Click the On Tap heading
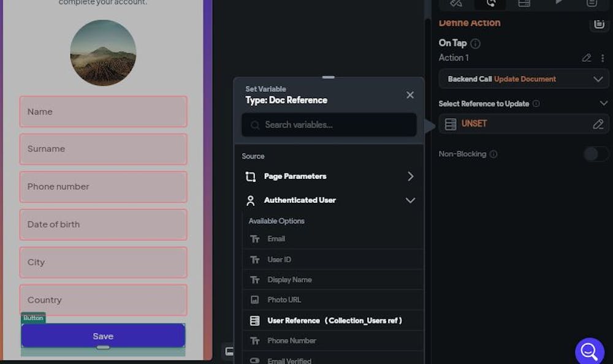This screenshot has width=613, height=364. 453,43
